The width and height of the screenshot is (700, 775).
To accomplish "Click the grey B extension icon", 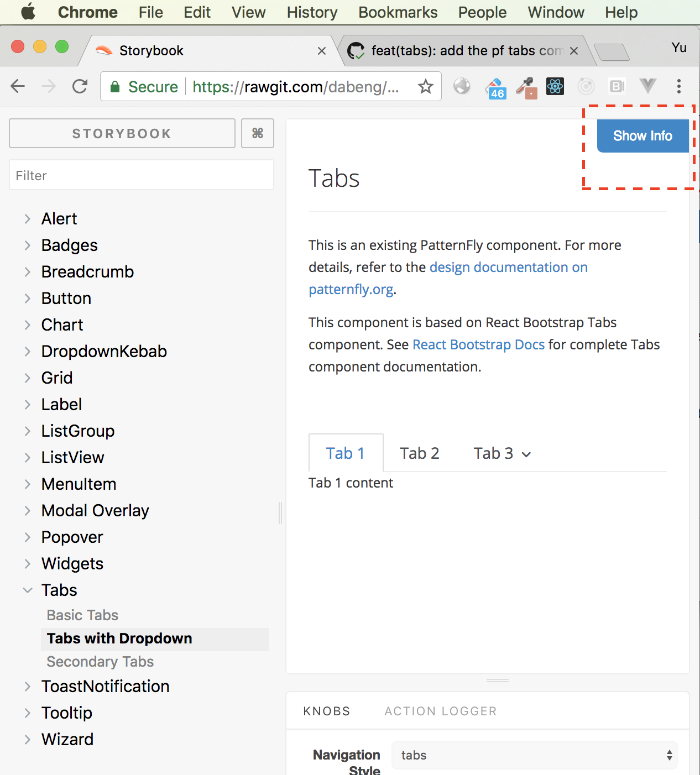I will (617, 86).
